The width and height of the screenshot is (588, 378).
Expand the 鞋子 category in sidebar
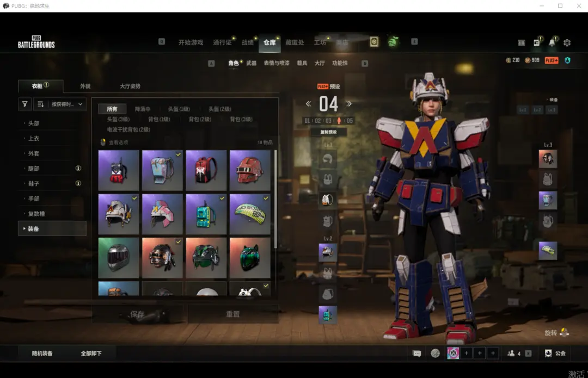[x=52, y=184]
